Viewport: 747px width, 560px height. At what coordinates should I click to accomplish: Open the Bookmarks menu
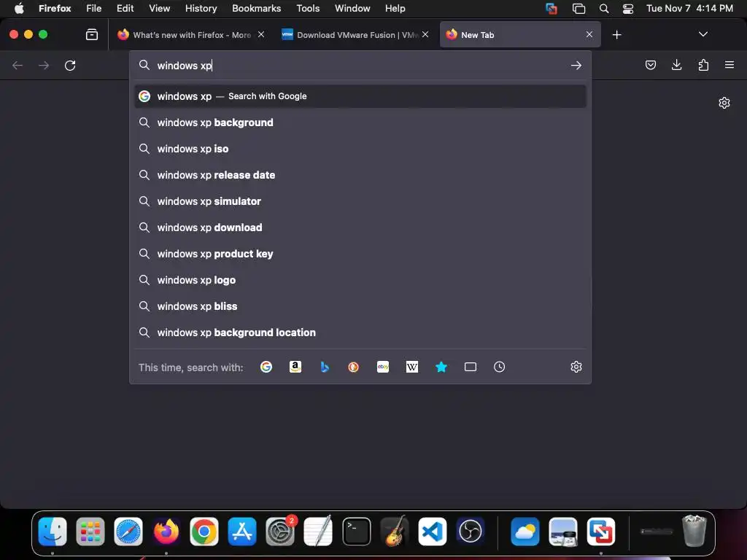click(256, 8)
